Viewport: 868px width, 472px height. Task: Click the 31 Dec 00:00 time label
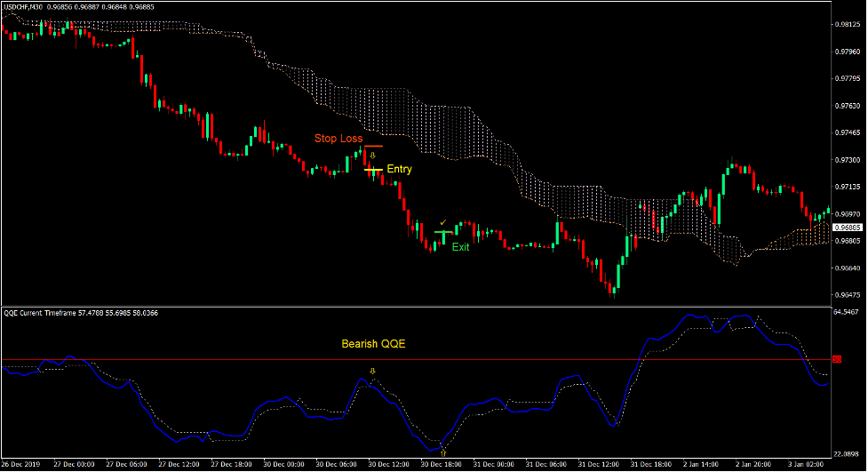tap(494, 464)
